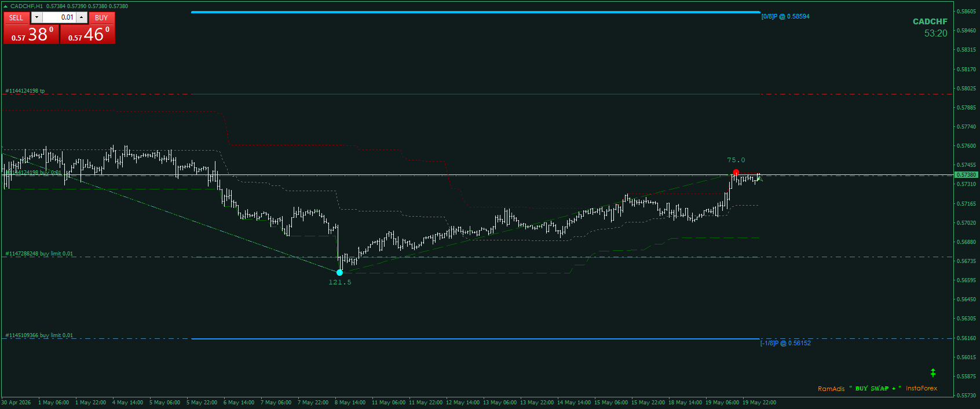Click time axis label 30 Apr 2026

[16, 403]
